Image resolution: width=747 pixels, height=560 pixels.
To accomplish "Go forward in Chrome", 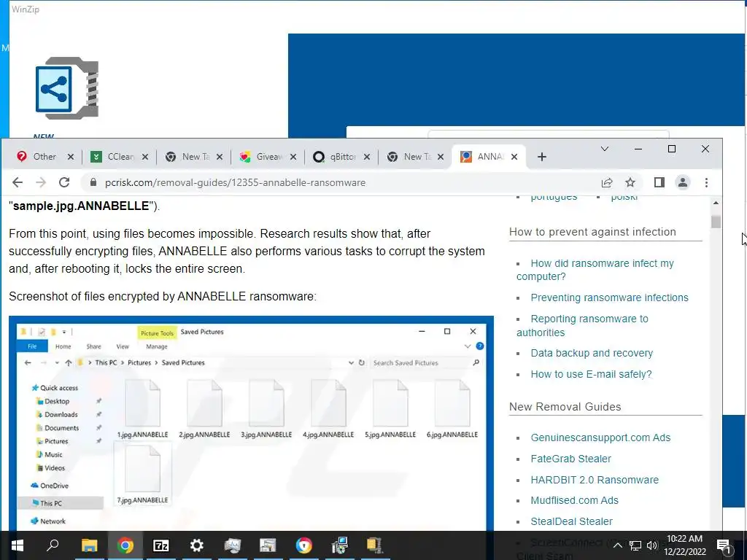I will click(x=41, y=182).
